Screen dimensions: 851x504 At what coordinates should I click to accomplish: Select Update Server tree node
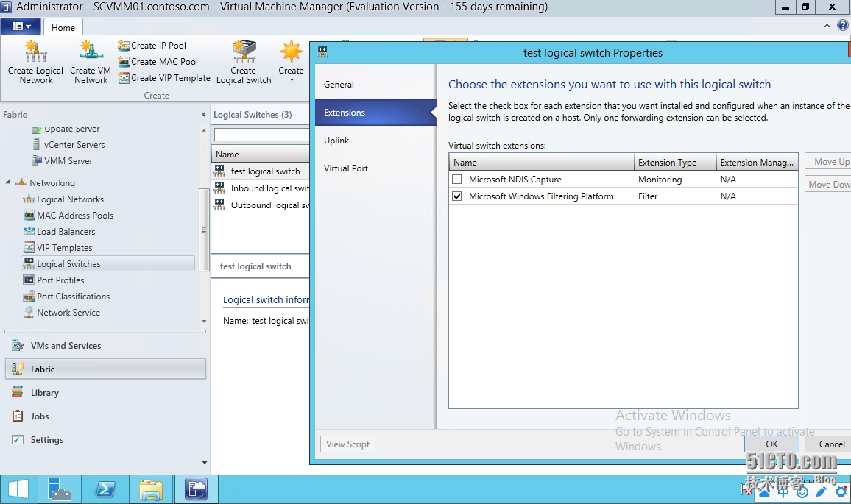[66, 129]
